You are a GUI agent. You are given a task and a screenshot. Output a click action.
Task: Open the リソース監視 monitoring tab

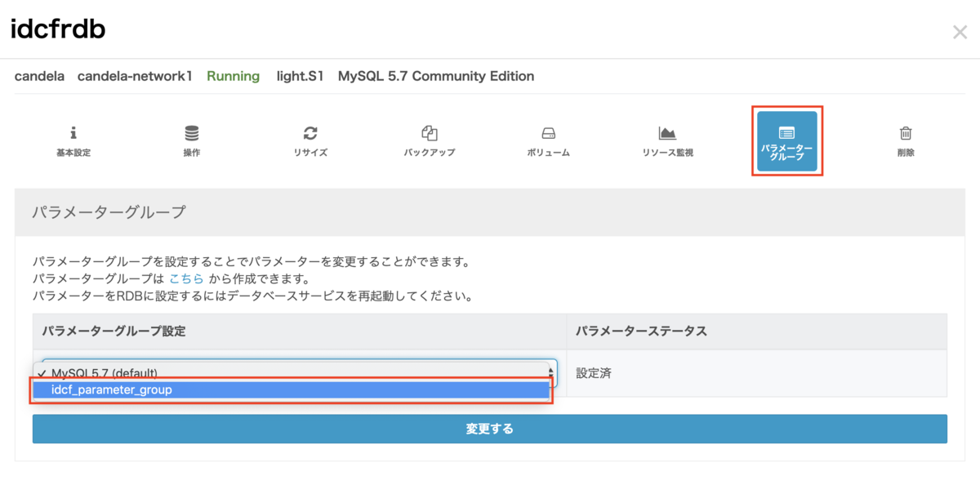tap(667, 141)
